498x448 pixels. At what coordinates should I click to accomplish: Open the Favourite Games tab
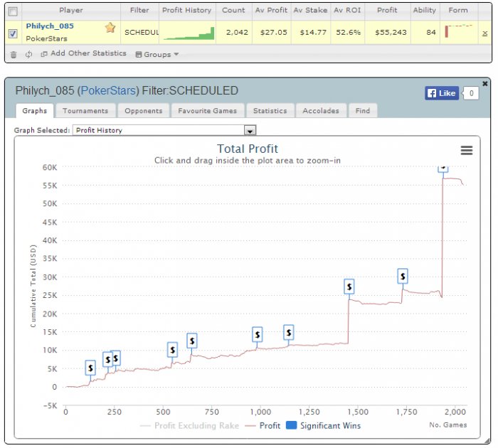coord(208,111)
